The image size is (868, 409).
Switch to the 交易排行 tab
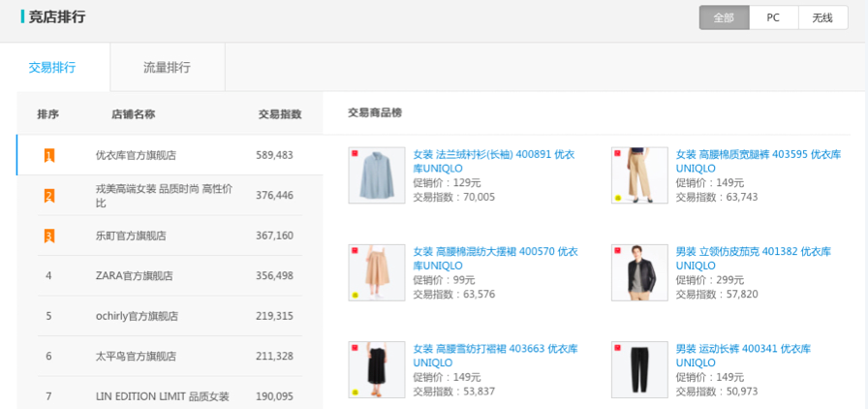[52, 68]
